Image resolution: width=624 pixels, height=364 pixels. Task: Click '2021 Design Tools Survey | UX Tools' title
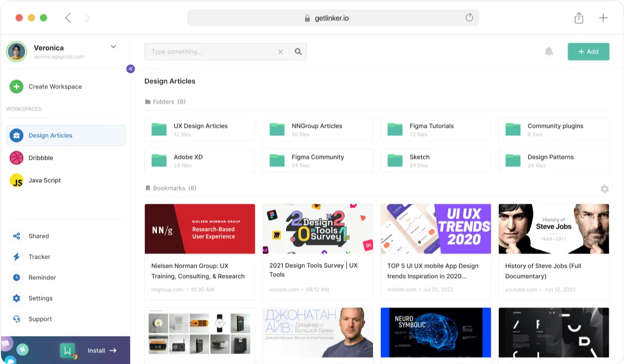313,270
